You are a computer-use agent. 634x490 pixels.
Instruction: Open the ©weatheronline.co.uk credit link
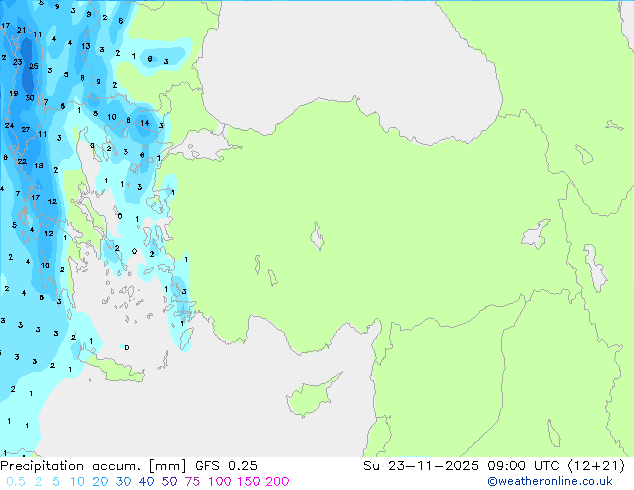[x=549, y=481]
